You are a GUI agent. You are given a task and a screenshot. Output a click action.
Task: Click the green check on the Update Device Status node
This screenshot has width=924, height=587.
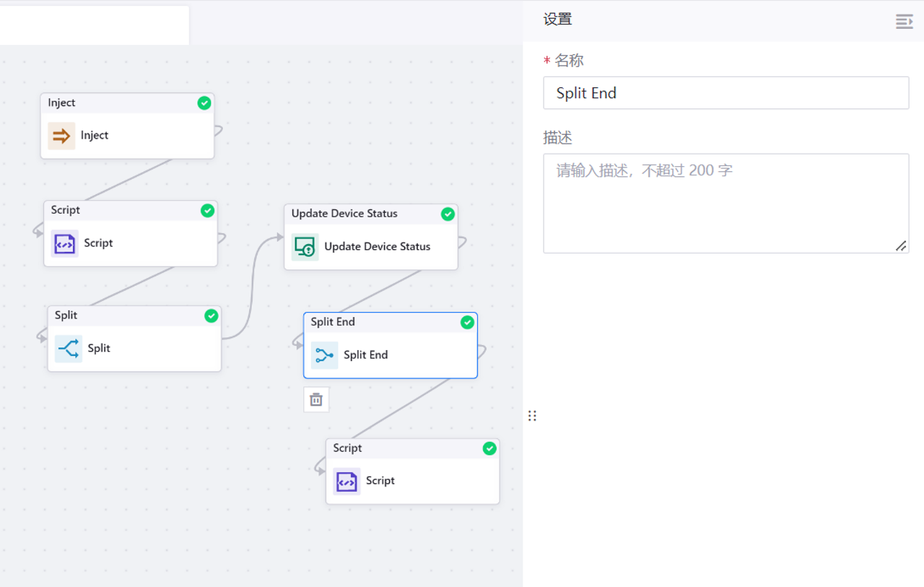pos(448,214)
